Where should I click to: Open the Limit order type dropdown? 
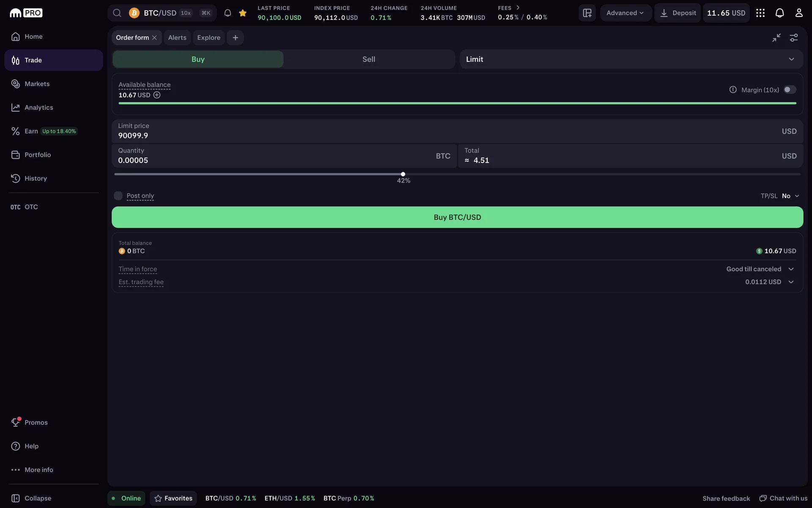pos(631,59)
